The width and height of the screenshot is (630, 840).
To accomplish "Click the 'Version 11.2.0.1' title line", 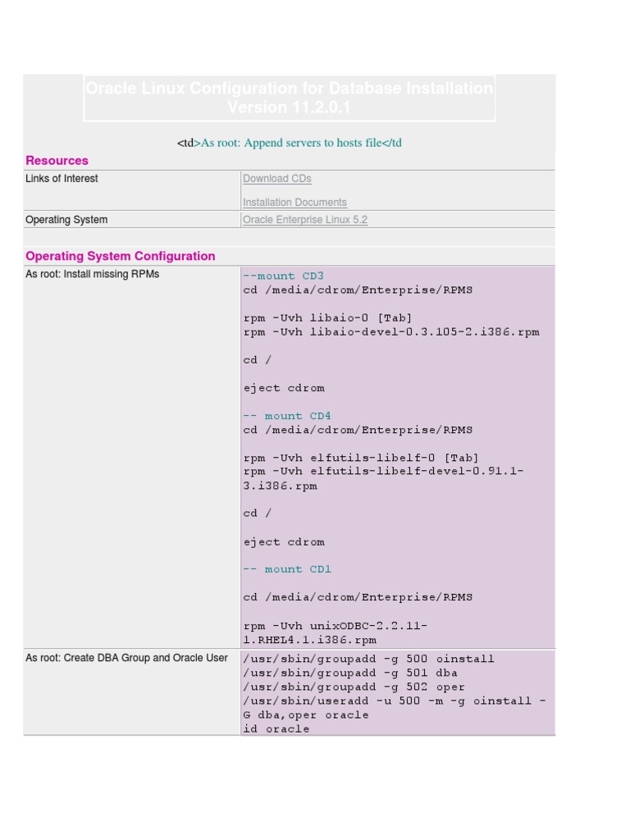I will pos(290,107).
